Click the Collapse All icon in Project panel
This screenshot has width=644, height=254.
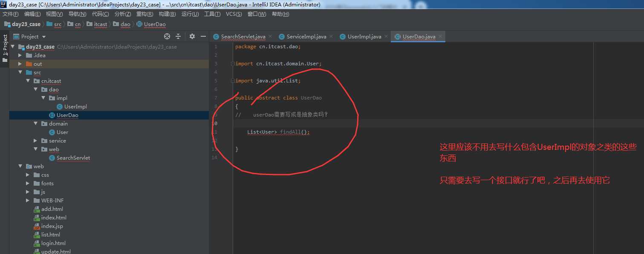[x=178, y=37]
